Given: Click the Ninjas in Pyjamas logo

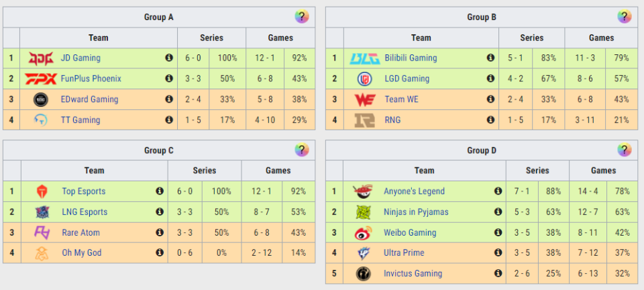Looking at the screenshot, I should click(363, 212).
